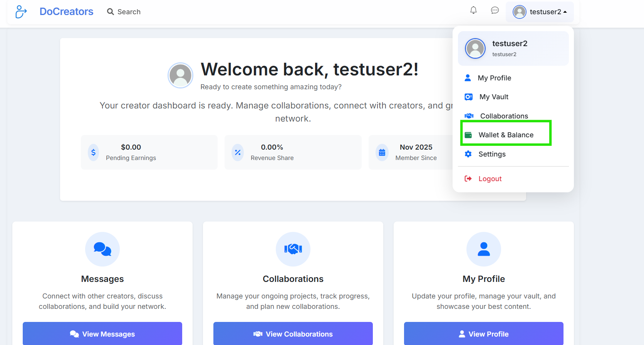This screenshot has width=644, height=345.
Task: Log out using the Logout option
Action: pyautogui.click(x=490, y=179)
